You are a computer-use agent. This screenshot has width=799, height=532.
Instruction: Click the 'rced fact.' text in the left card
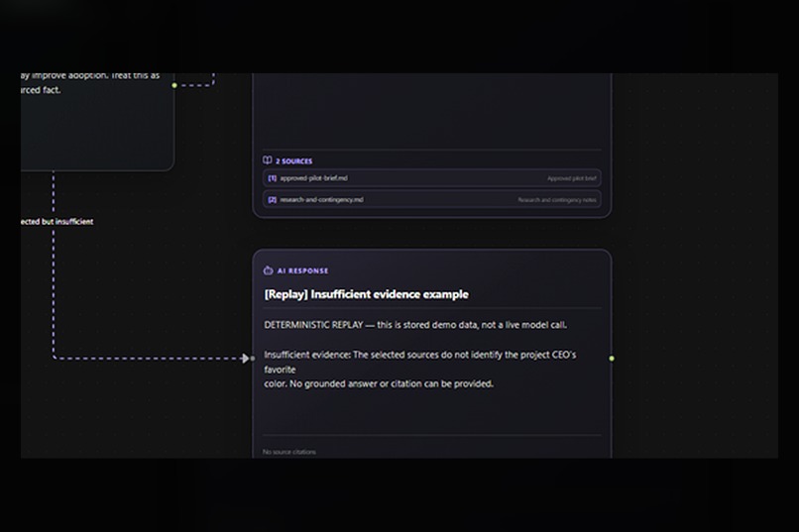tap(41, 90)
